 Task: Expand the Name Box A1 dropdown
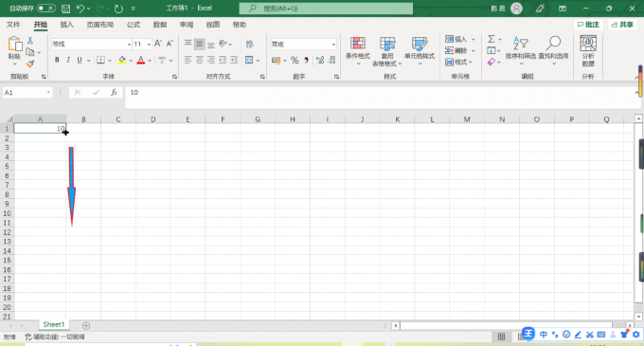pyautogui.click(x=48, y=93)
